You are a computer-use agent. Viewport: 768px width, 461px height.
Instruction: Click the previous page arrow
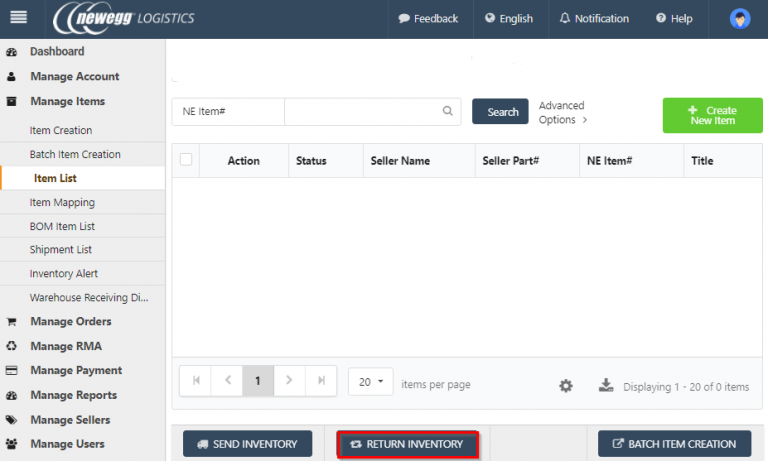(227, 381)
